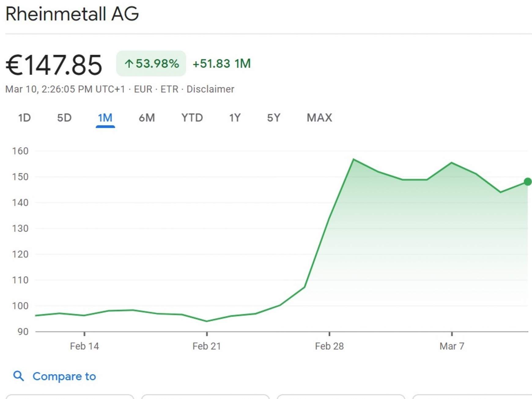
Task: Click the 160 y-axis label
Action: pyautogui.click(x=20, y=151)
